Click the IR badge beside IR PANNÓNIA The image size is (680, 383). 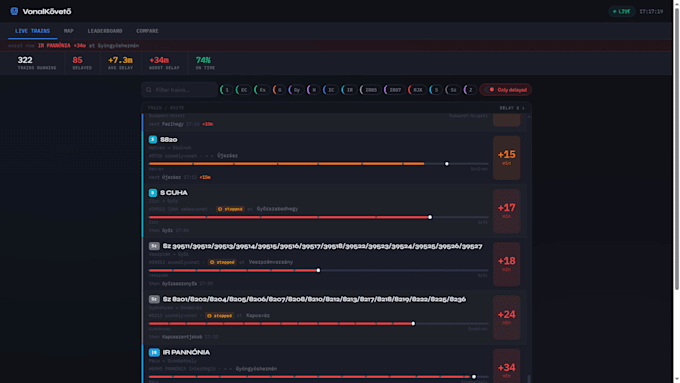[154, 352]
